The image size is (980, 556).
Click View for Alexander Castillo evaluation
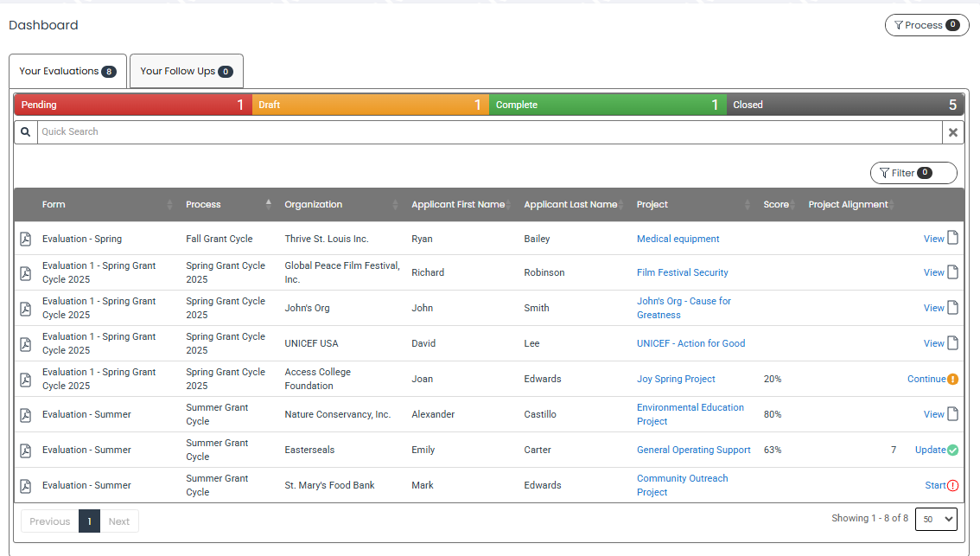[x=933, y=415]
